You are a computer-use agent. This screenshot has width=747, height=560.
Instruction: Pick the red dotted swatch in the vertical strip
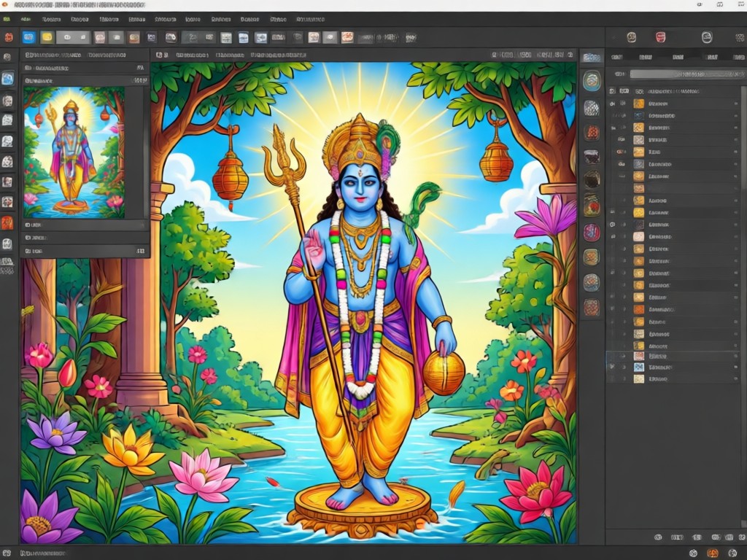[591, 133]
